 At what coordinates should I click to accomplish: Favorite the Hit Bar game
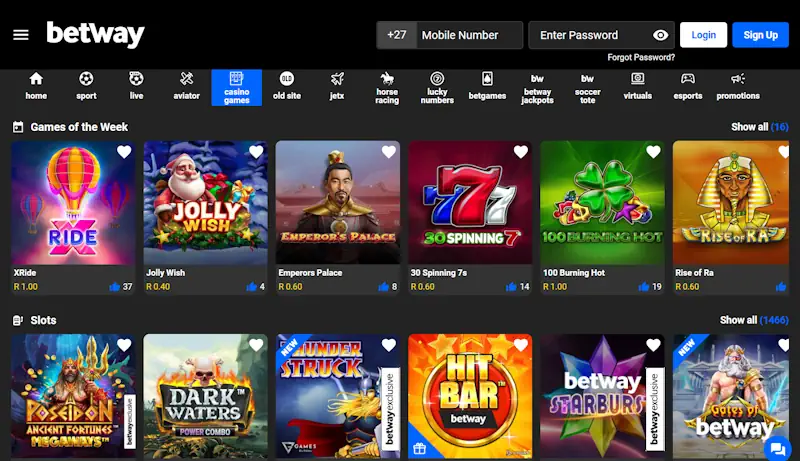tap(521, 345)
